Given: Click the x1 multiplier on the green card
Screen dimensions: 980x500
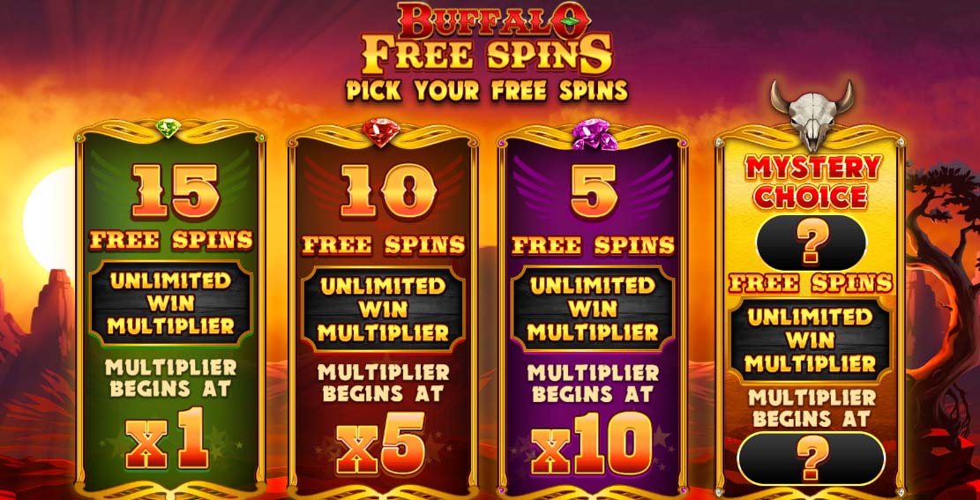Looking at the screenshot, I should click(167, 439).
